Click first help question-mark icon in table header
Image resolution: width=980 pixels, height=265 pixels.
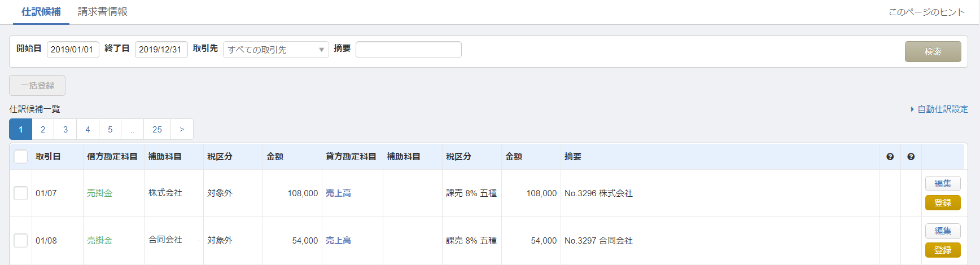click(890, 157)
